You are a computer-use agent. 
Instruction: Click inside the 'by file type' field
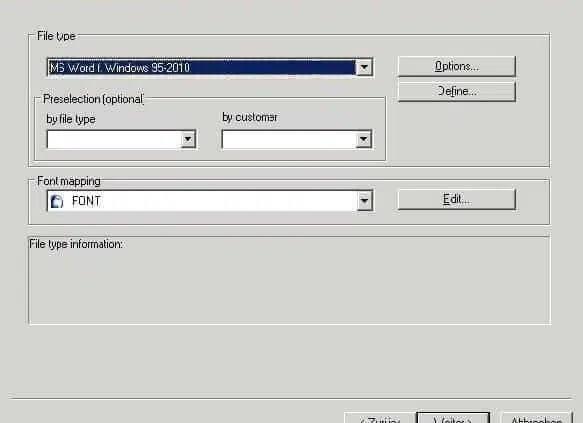pos(114,139)
